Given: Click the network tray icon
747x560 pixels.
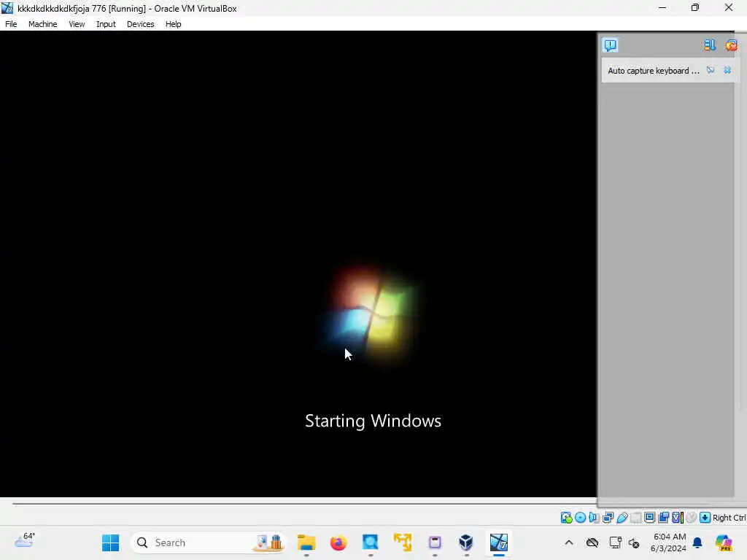Looking at the screenshot, I should tap(615, 542).
